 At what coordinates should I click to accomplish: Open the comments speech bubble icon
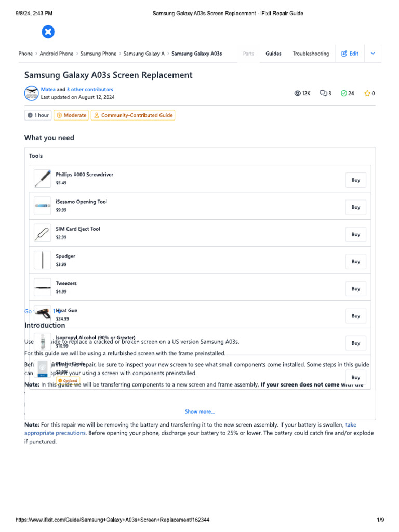pyautogui.click(x=323, y=94)
